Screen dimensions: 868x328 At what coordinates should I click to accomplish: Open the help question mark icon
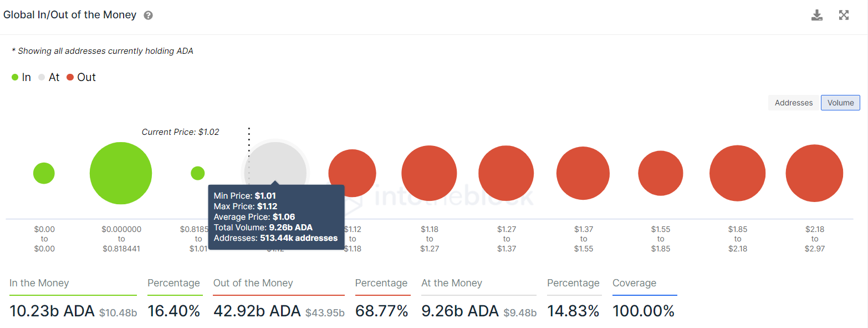click(x=148, y=16)
